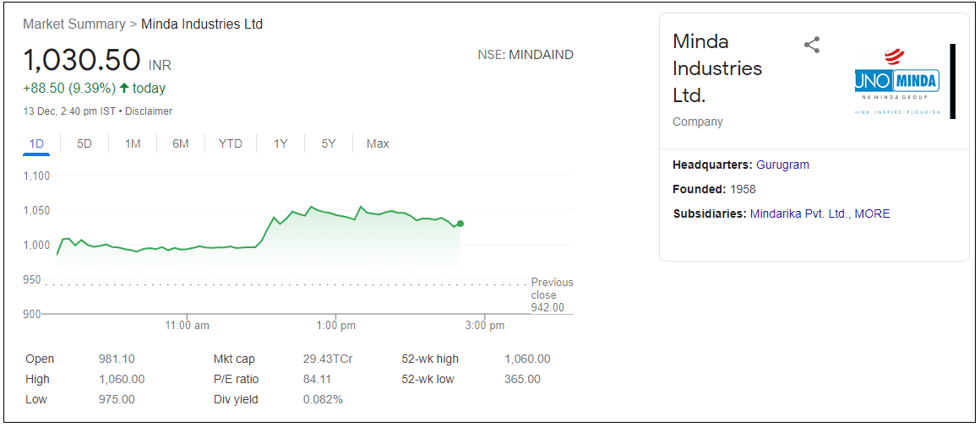
Task: Open the Market Summary breadcrumb link
Action: click(x=73, y=24)
